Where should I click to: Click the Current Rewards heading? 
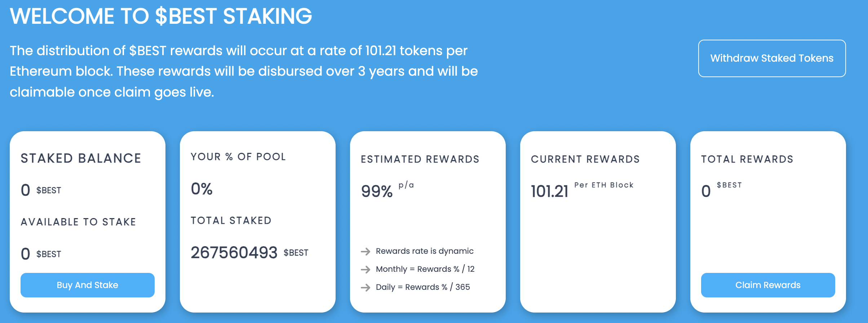585,159
